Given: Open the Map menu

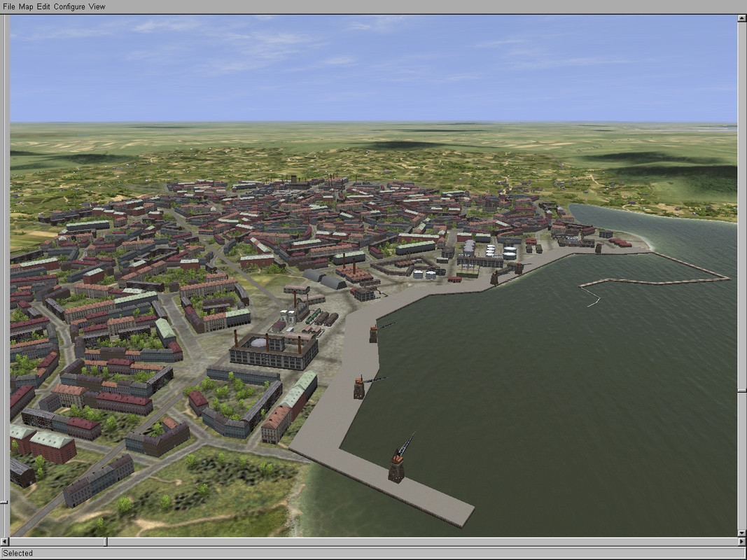Looking at the screenshot, I should tap(26, 7).
